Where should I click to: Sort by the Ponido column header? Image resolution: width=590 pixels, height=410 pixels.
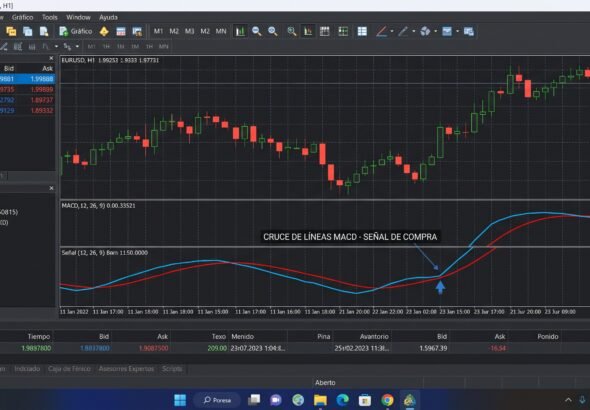click(548, 336)
